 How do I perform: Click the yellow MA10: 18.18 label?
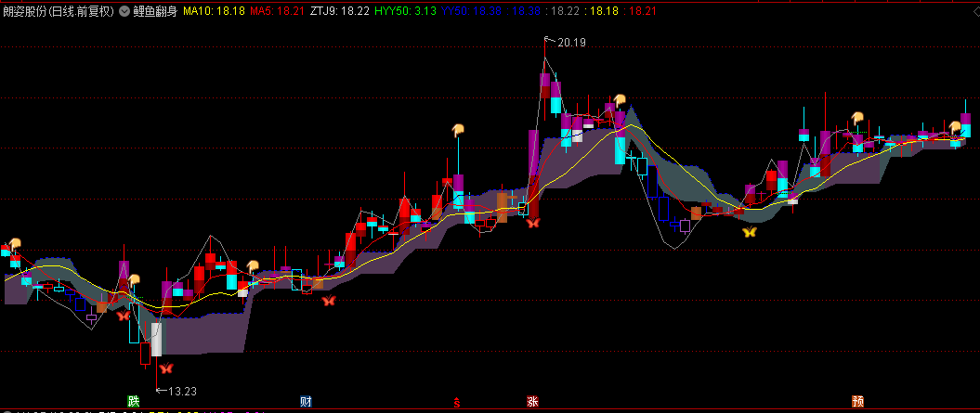(x=214, y=11)
